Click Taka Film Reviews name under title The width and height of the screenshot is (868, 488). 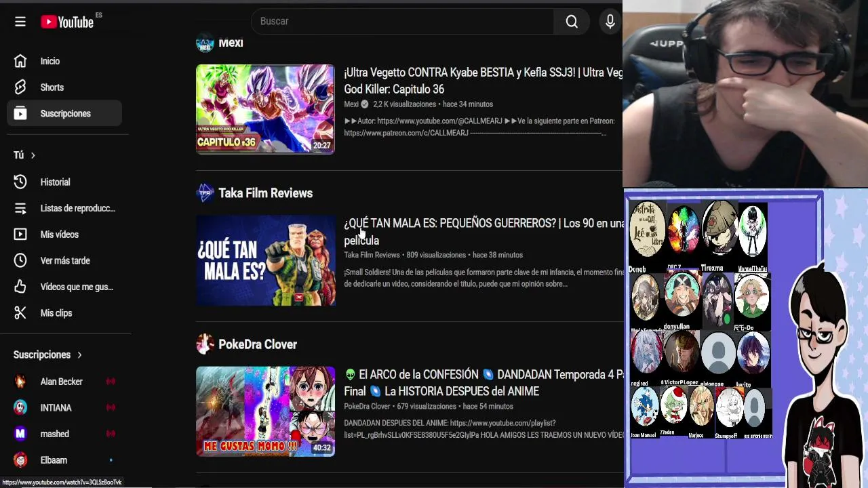click(372, 256)
